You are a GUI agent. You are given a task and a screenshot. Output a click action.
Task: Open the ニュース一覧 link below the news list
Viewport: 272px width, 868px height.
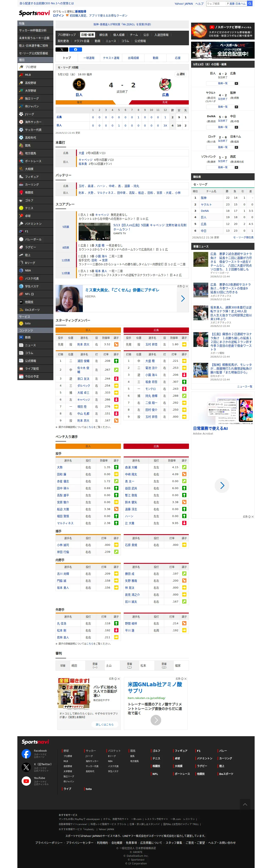[x=245, y=387]
